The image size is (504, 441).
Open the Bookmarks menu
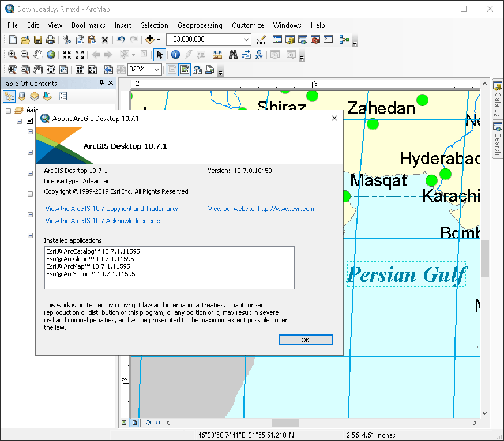click(88, 25)
